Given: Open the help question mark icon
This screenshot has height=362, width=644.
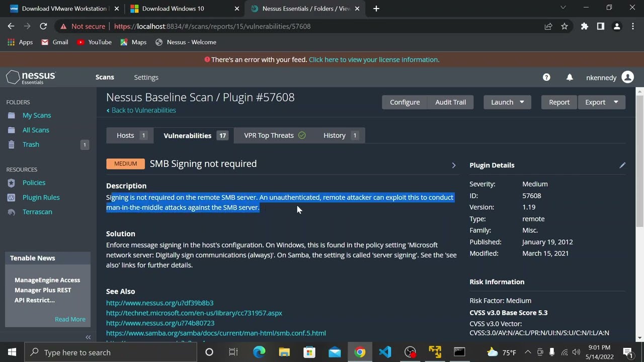Looking at the screenshot, I should tap(546, 77).
